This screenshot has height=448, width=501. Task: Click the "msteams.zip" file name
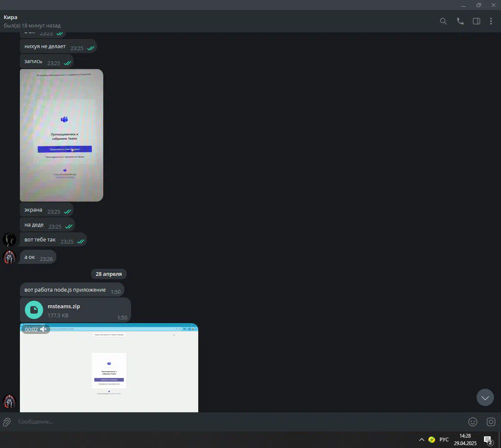[64, 307]
